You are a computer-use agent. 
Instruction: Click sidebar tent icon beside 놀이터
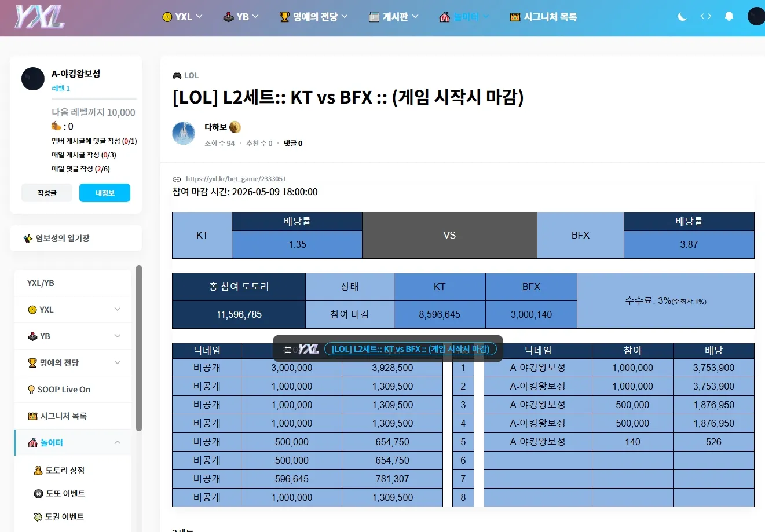(32, 443)
